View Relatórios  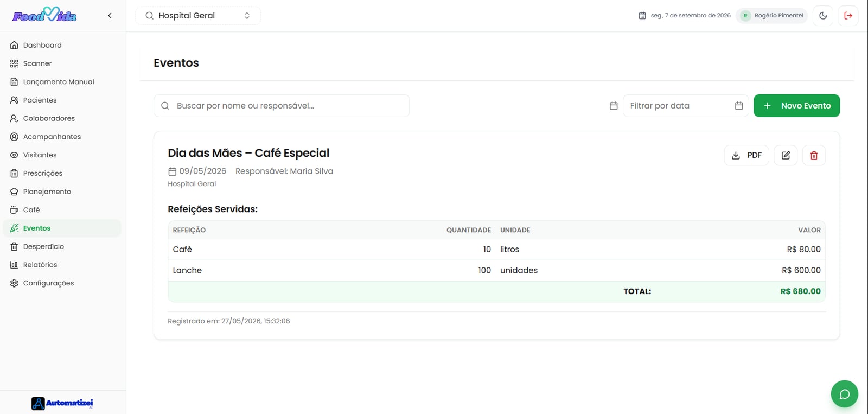click(x=62, y=265)
